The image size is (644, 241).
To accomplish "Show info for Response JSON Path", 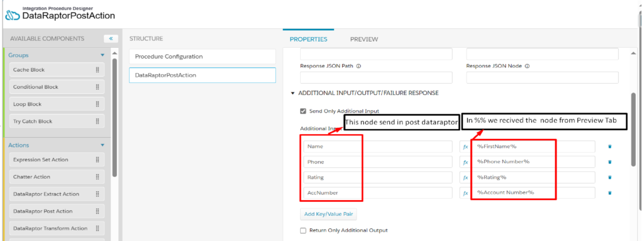I will [358, 66].
